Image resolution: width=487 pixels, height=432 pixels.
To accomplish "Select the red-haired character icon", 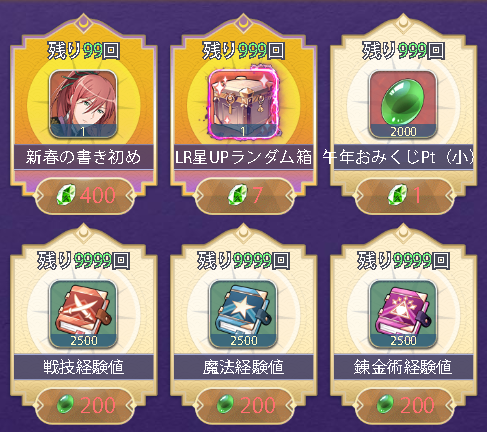I will tap(83, 104).
